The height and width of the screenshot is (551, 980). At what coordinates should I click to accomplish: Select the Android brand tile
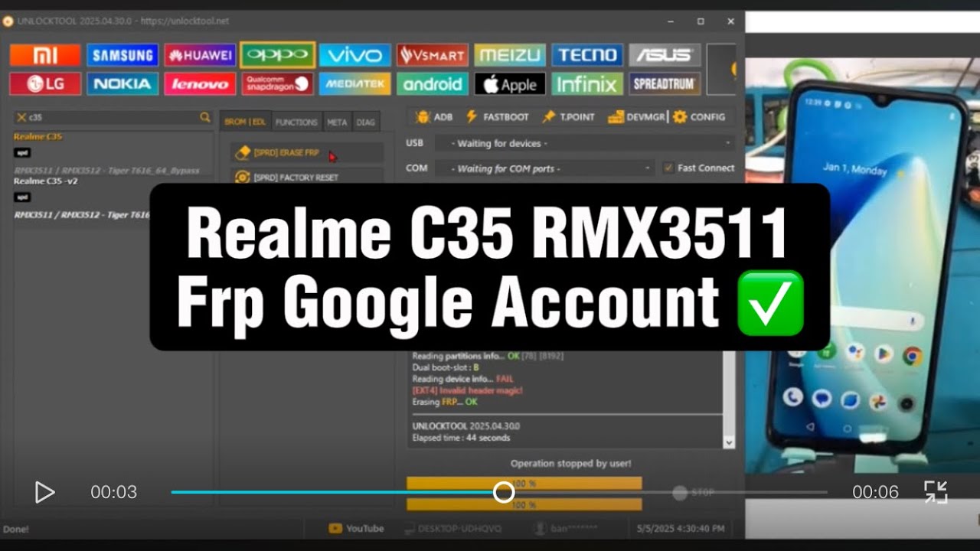(x=433, y=83)
